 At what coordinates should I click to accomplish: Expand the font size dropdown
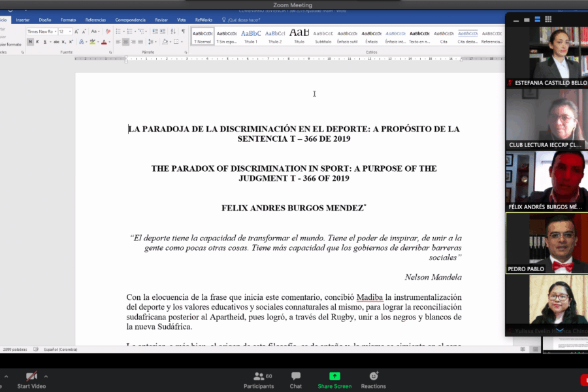(69, 31)
